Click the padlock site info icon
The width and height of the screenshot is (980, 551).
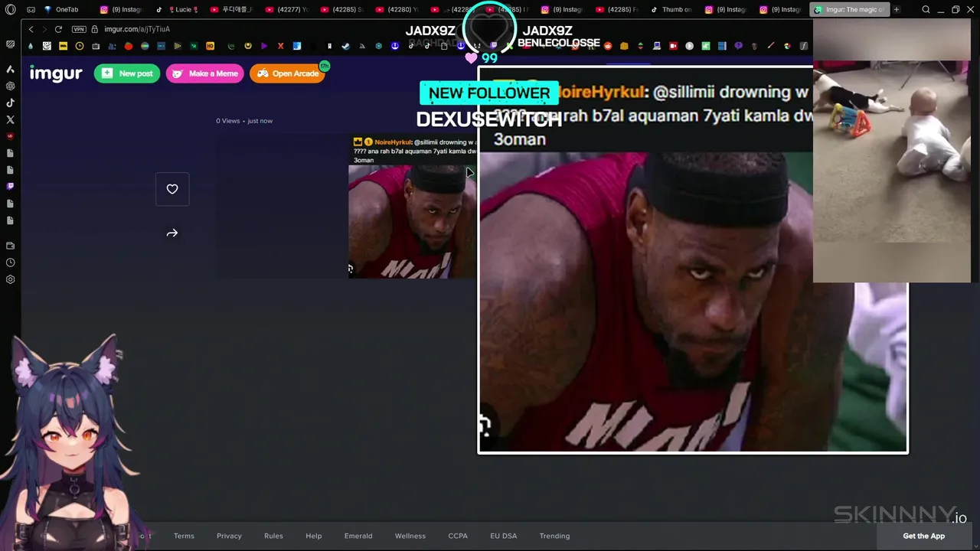[95, 29]
